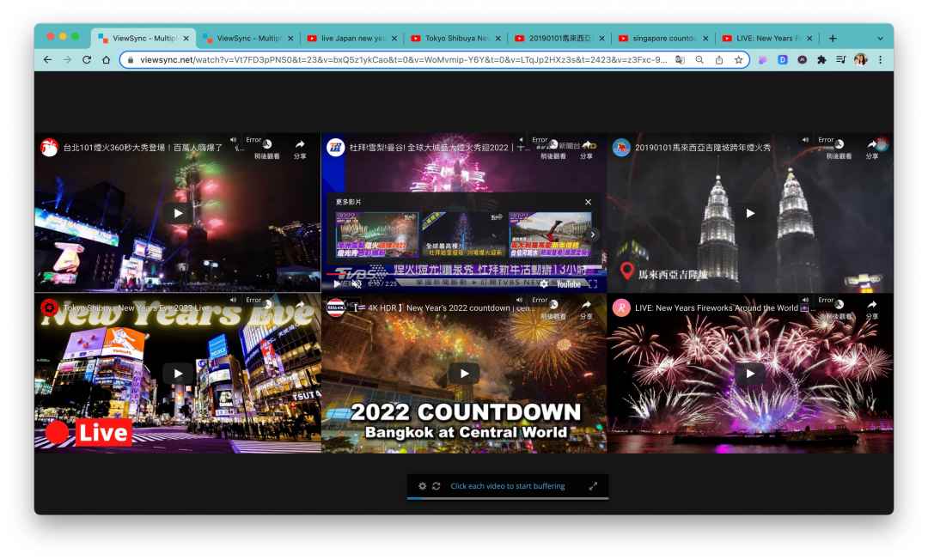The height and width of the screenshot is (560, 928).
Task: Unmute the TVBS video player volume
Action: (357, 284)
